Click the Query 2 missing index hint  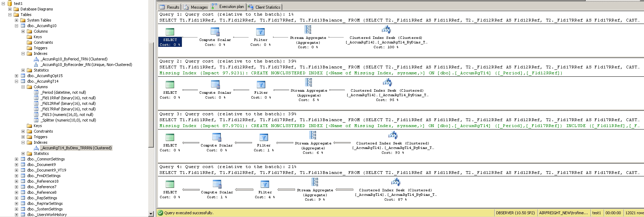[361, 73]
